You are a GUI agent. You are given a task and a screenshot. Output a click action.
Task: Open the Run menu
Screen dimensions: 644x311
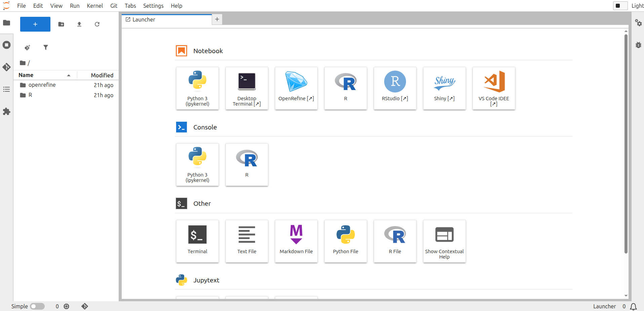[75, 6]
